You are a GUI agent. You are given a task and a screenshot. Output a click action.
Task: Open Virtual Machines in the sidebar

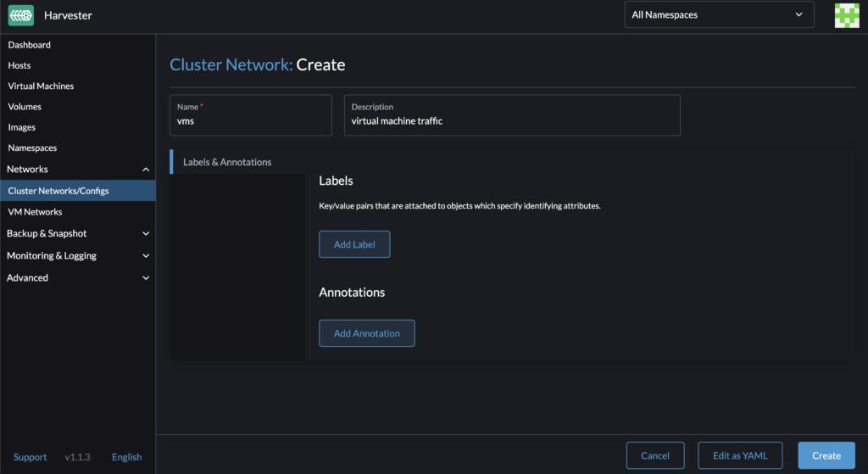tap(41, 86)
